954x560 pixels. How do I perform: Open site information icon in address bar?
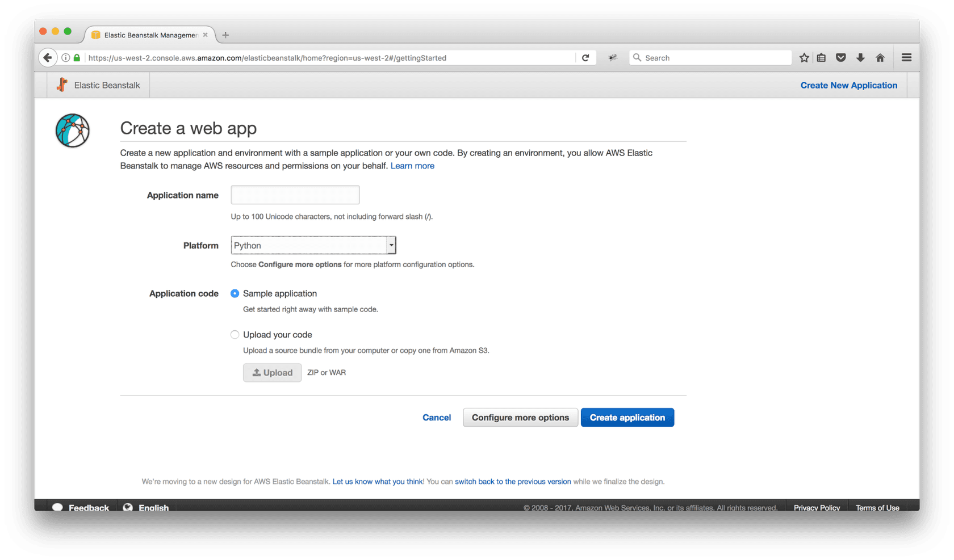(66, 58)
